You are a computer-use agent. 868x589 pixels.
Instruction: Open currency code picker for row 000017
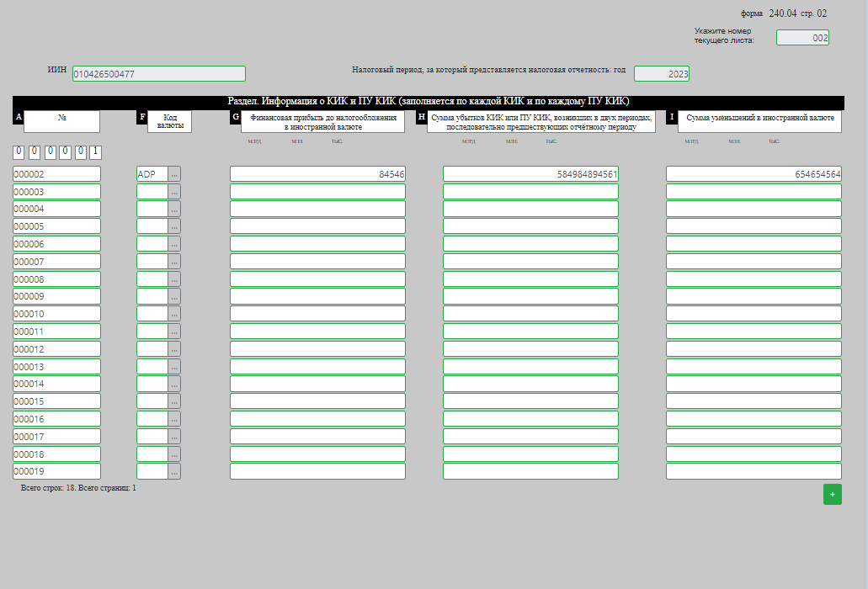tap(173, 437)
